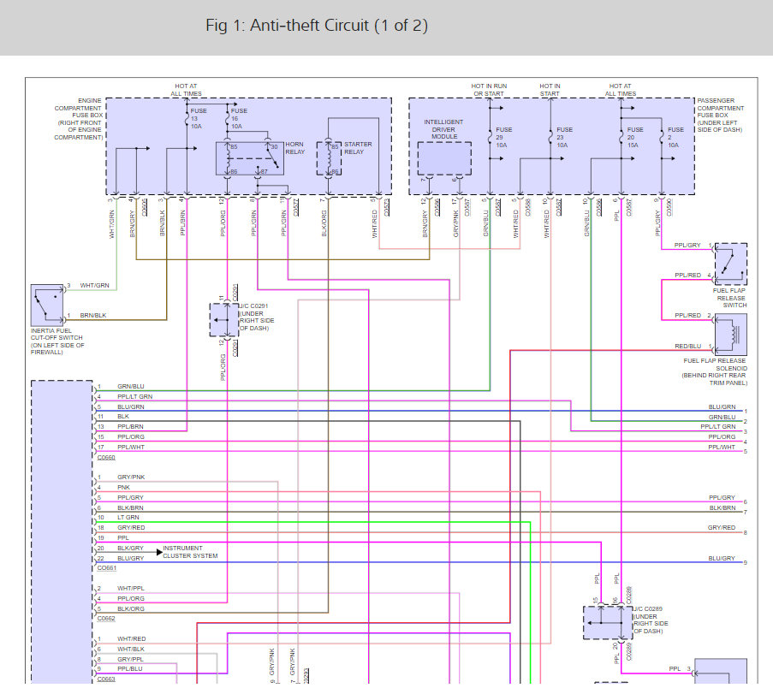Image resolution: width=773 pixels, height=700 pixels.
Task: Select the Inertia Fuel Cut-off Switch symbol
Action: click(x=48, y=304)
